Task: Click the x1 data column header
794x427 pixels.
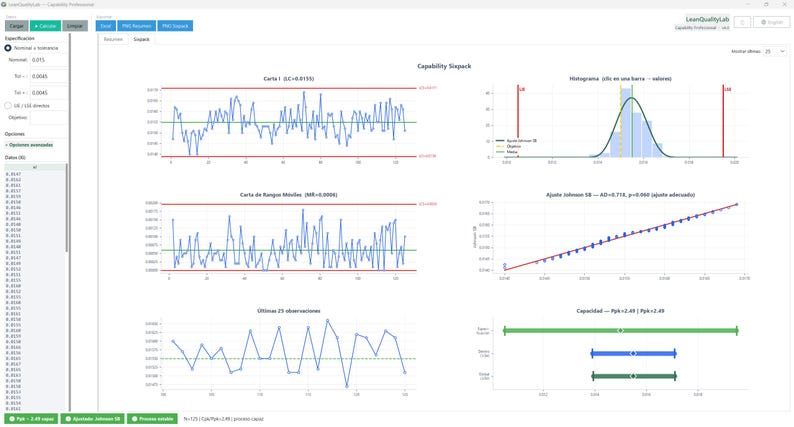Action: (34, 167)
